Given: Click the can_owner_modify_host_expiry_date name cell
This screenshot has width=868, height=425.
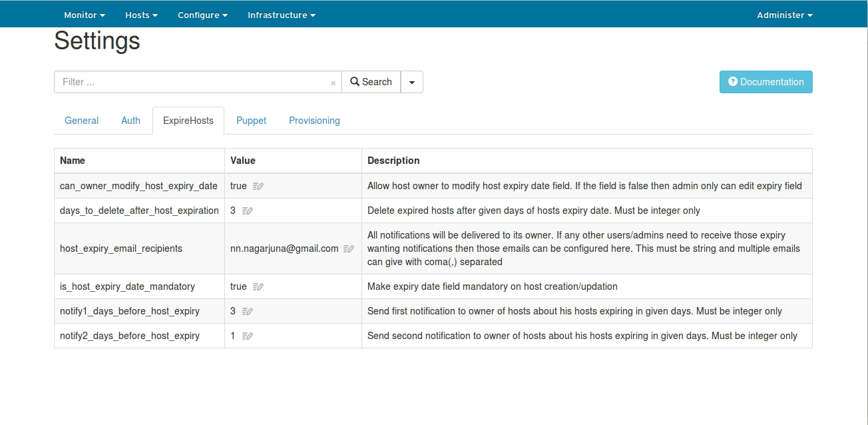Looking at the screenshot, I should (x=139, y=186).
